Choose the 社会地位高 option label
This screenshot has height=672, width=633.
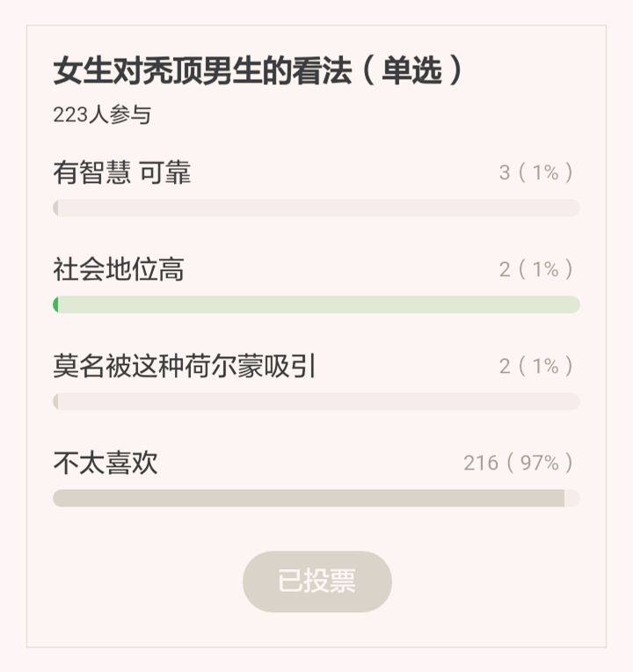pyautogui.click(x=119, y=269)
